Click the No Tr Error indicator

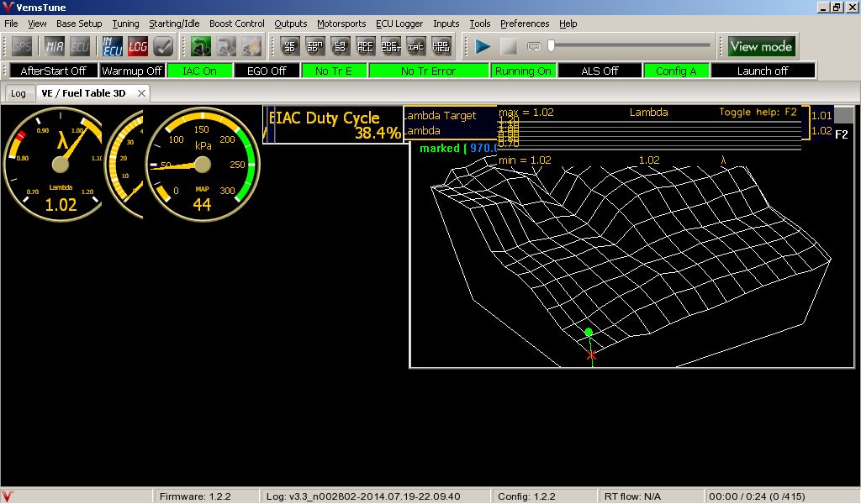(x=428, y=71)
